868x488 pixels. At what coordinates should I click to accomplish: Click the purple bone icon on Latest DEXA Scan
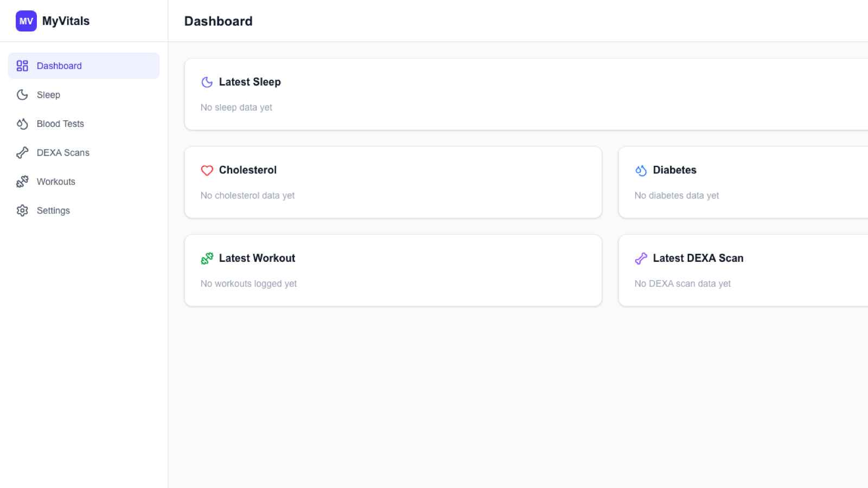(x=641, y=258)
